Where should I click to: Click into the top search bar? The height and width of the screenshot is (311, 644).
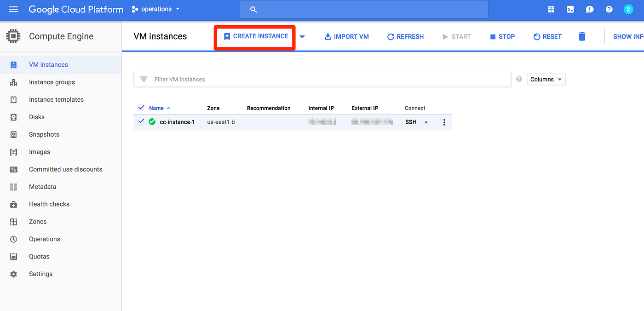tap(364, 9)
